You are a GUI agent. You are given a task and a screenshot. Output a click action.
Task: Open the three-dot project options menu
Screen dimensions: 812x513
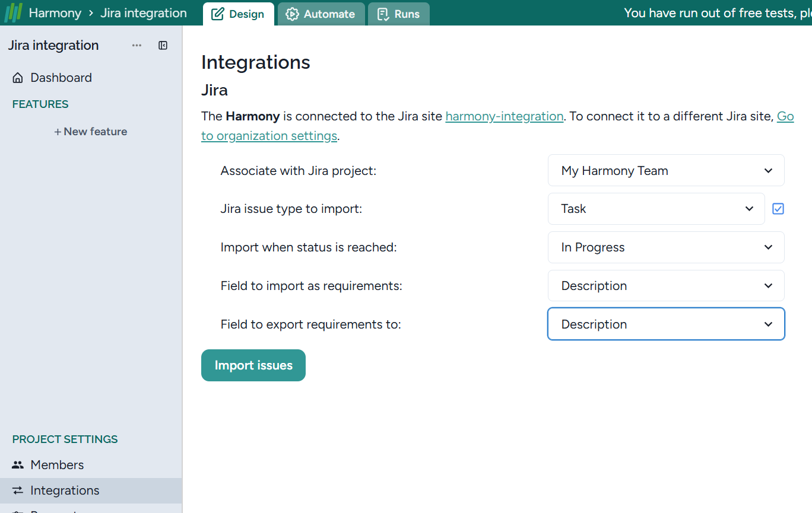tap(137, 46)
